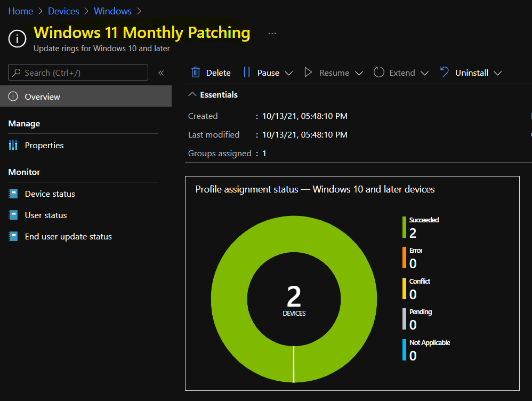Screen dimensions: 532x401
Task: Click the yellow Conflict legend swatch
Action: click(x=405, y=288)
